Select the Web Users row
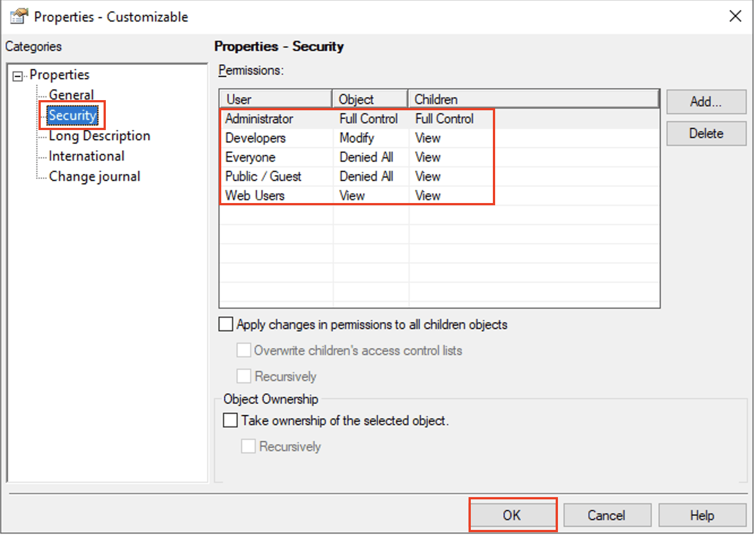The width and height of the screenshot is (756, 535). [x=255, y=196]
